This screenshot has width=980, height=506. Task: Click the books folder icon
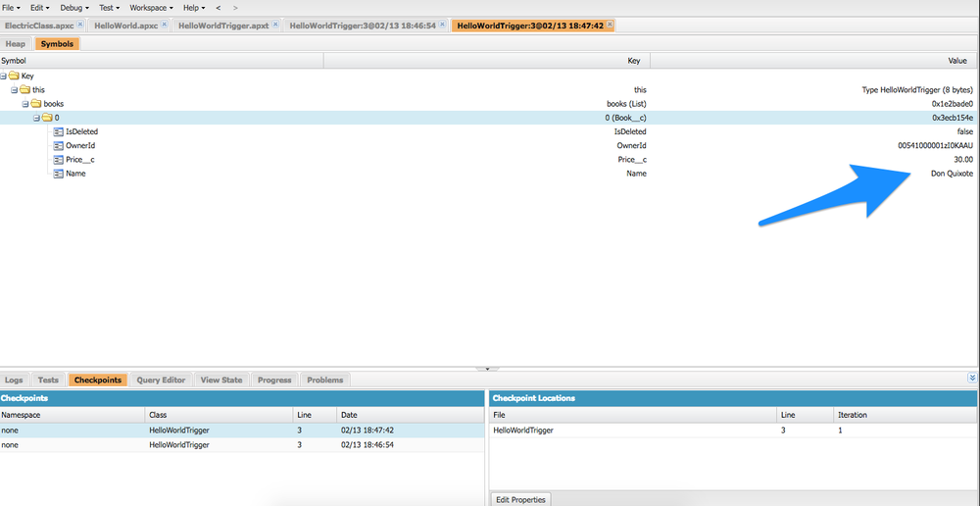[x=35, y=104]
